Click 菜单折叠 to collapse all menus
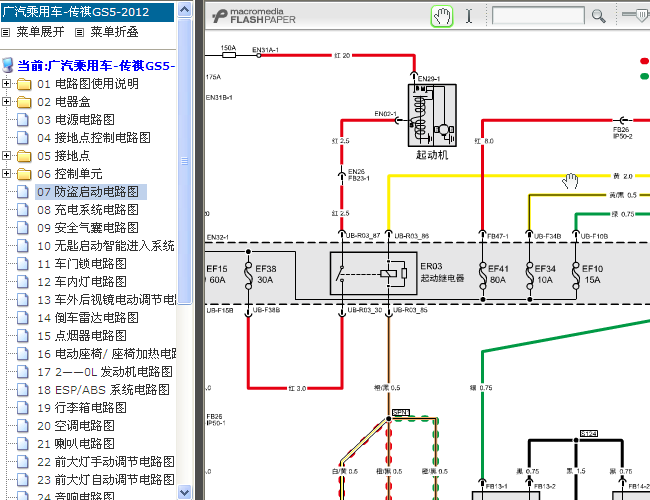The height and width of the screenshot is (500, 650). point(114,32)
